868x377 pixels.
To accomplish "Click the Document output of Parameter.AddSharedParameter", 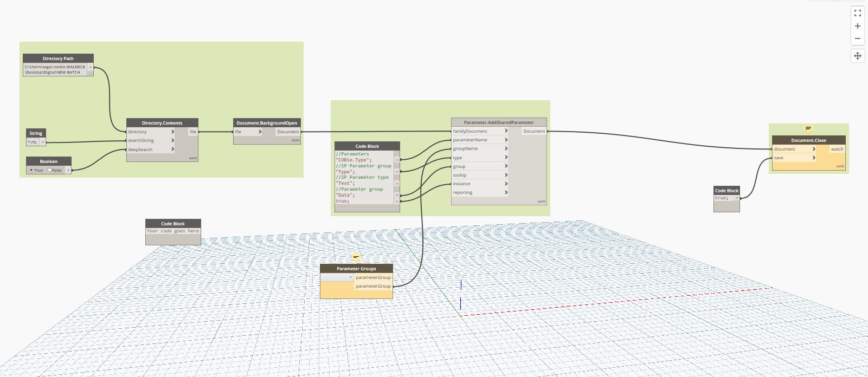I will (x=534, y=131).
